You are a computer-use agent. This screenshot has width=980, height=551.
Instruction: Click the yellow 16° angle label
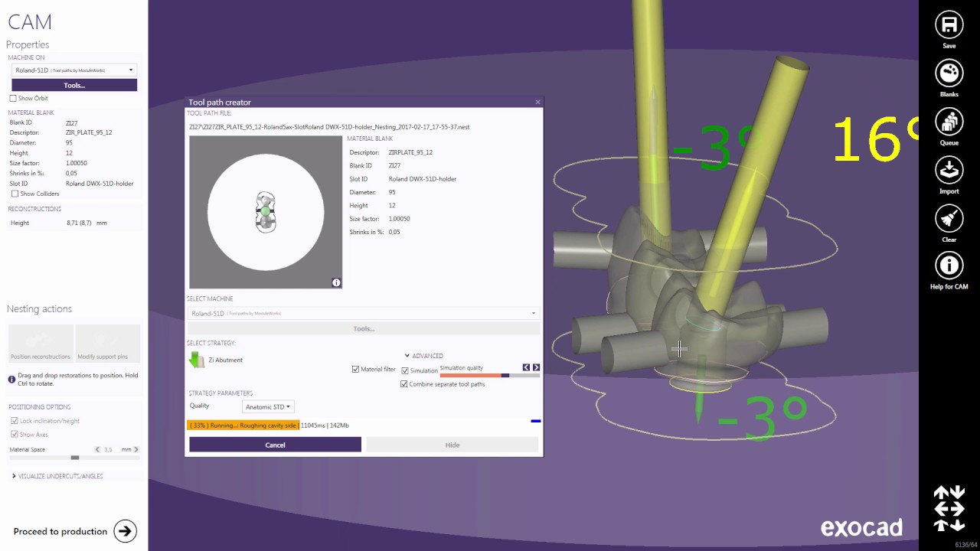pyautogui.click(x=875, y=140)
